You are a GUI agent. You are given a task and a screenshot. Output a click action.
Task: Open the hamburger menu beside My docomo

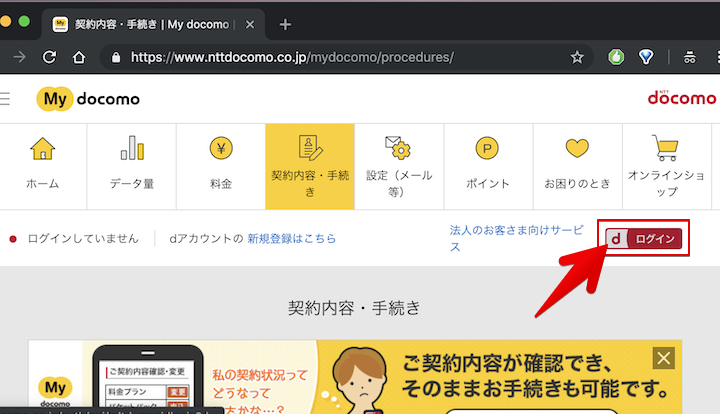[5, 98]
